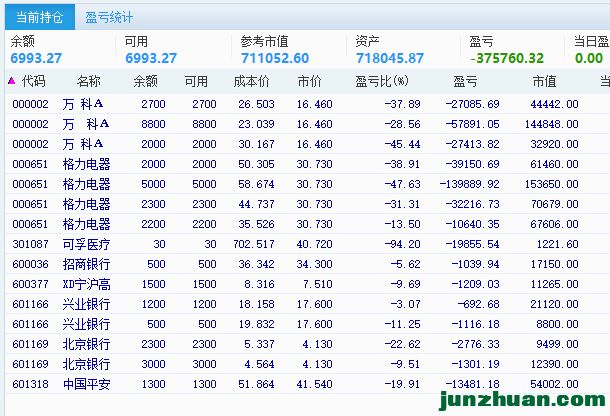Sort table by 名称 column header

(x=88, y=81)
